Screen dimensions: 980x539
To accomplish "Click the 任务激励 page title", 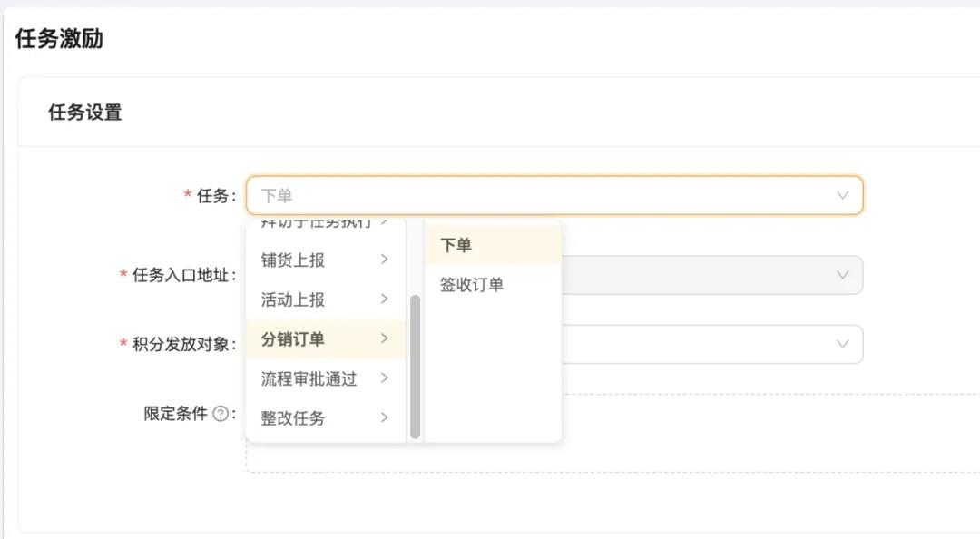I will [59, 39].
